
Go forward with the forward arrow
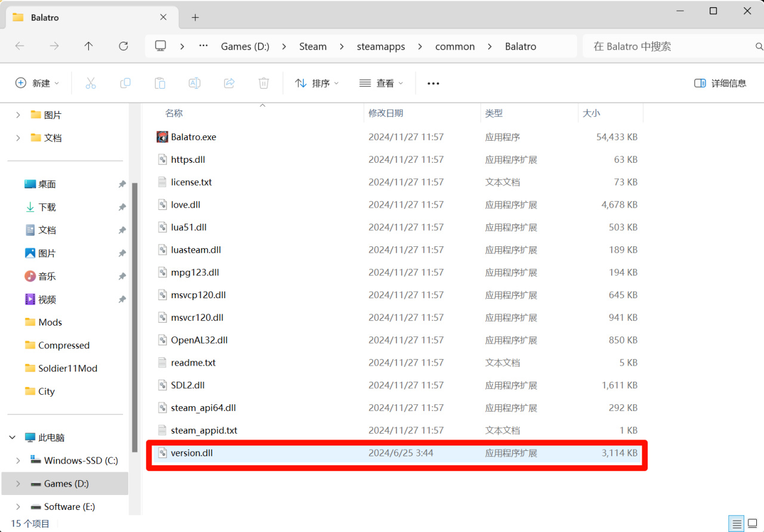coord(54,46)
